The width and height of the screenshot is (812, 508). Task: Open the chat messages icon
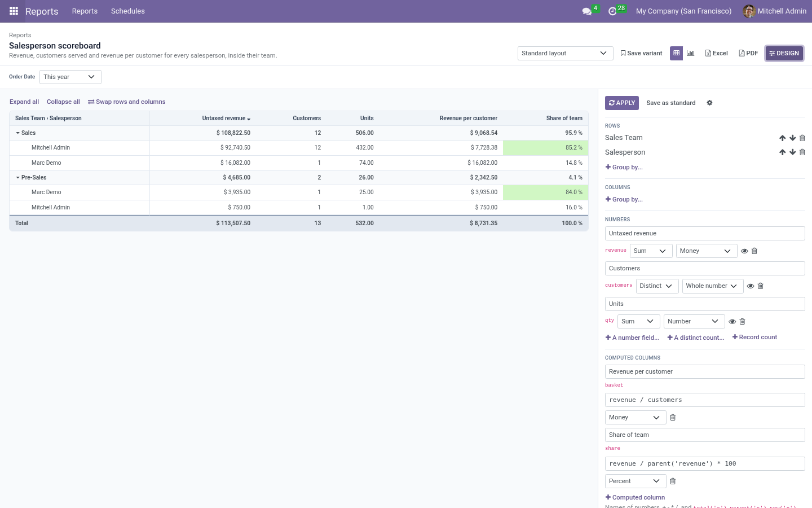586,11
